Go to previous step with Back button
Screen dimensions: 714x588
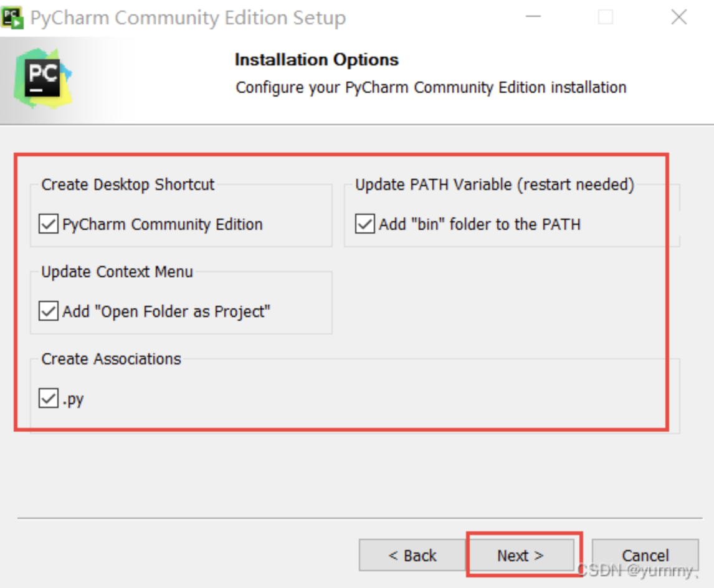coord(412,555)
